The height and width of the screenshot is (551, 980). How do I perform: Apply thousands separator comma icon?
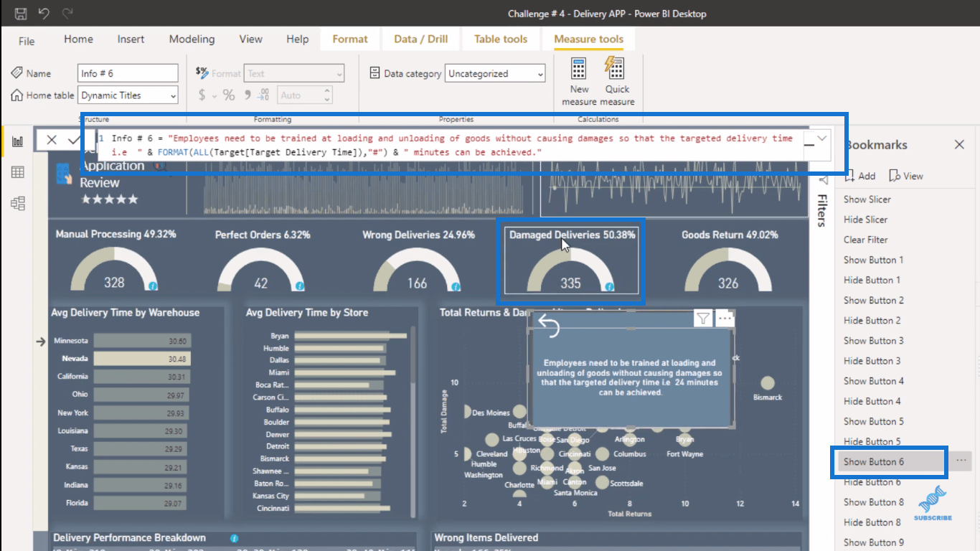click(248, 94)
